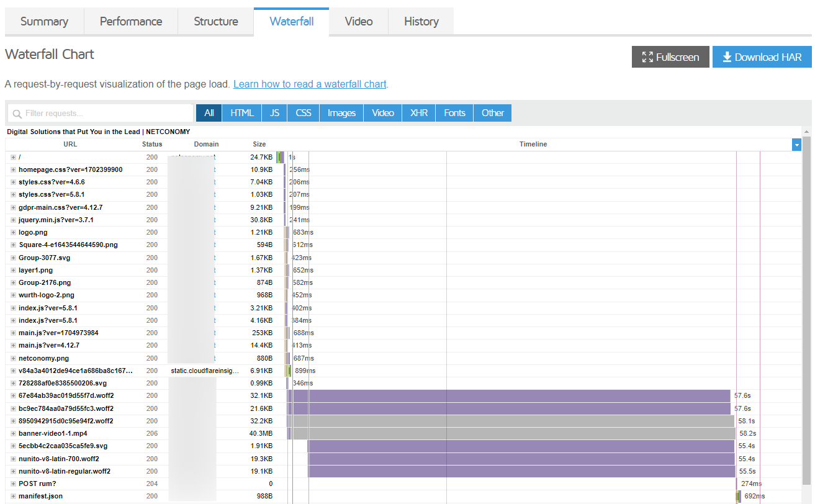The width and height of the screenshot is (815, 504).
Task: Click the magnifier icon in the filter box
Action: [16, 114]
